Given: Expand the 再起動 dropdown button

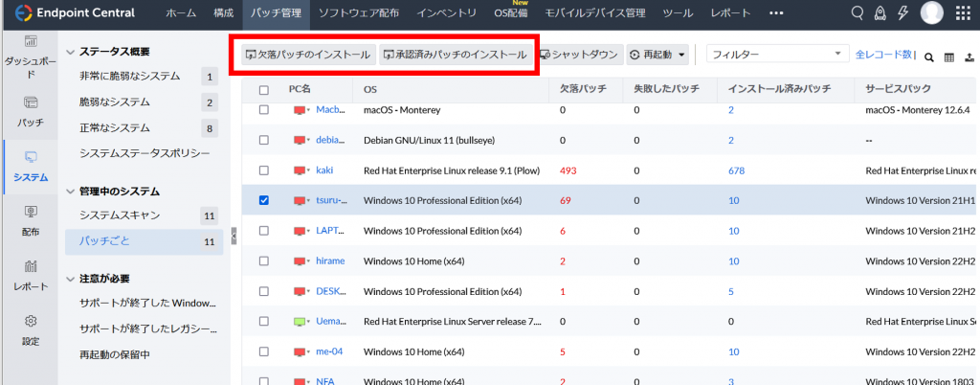Looking at the screenshot, I should tap(657, 55).
